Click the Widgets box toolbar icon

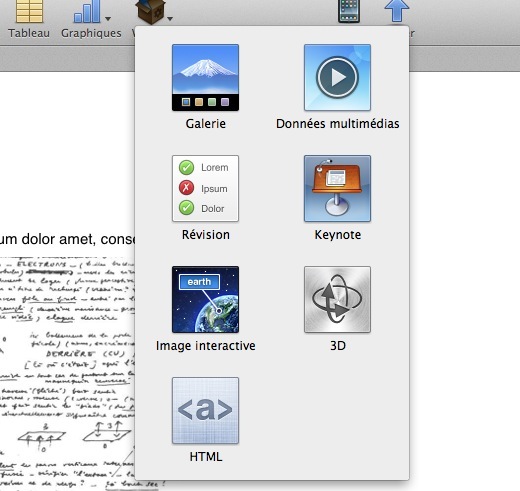coord(150,11)
